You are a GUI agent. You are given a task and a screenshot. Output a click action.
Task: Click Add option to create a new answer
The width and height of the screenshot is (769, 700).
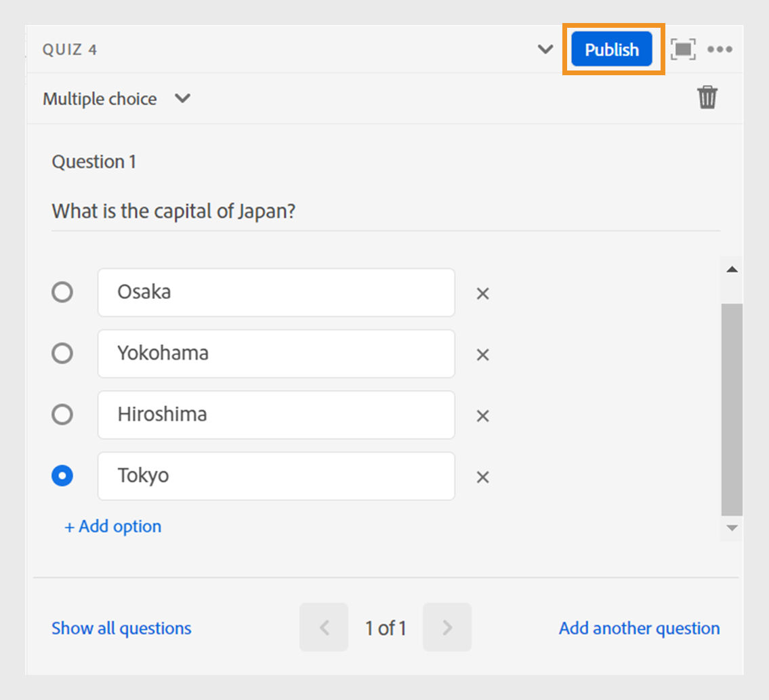click(x=112, y=526)
